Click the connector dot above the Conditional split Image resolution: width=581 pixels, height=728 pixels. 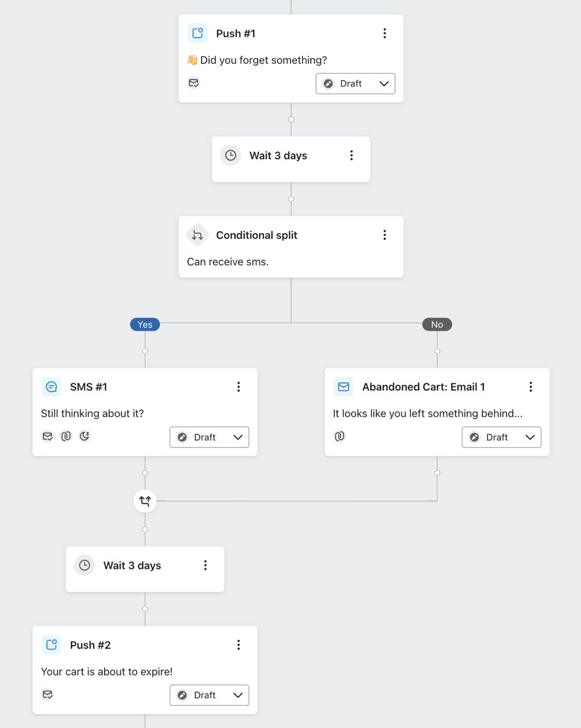click(x=290, y=199)
